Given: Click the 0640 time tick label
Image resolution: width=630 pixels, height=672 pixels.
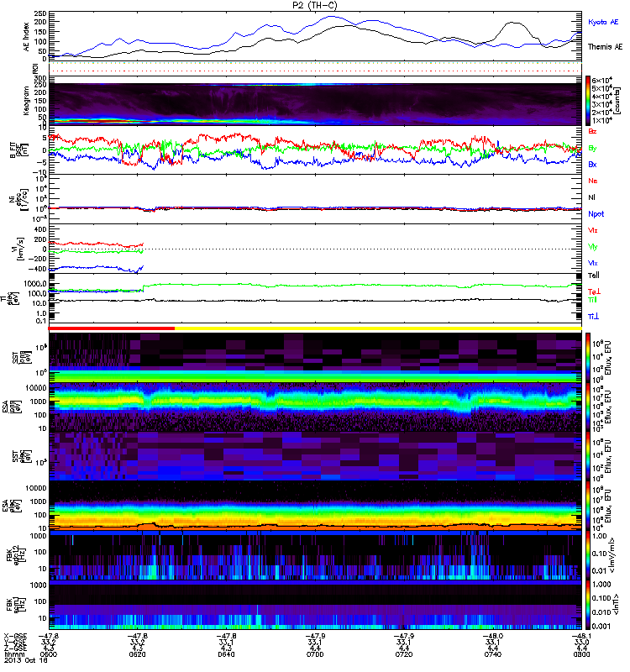Looking at the screenshot, I should (226, 655).
